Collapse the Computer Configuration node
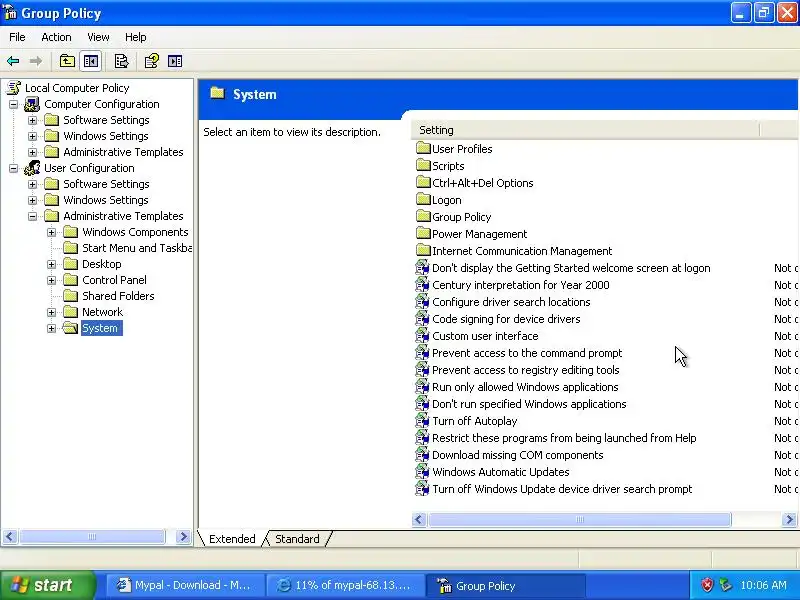This screenshot has height=600, width=800. coord(14,105)
